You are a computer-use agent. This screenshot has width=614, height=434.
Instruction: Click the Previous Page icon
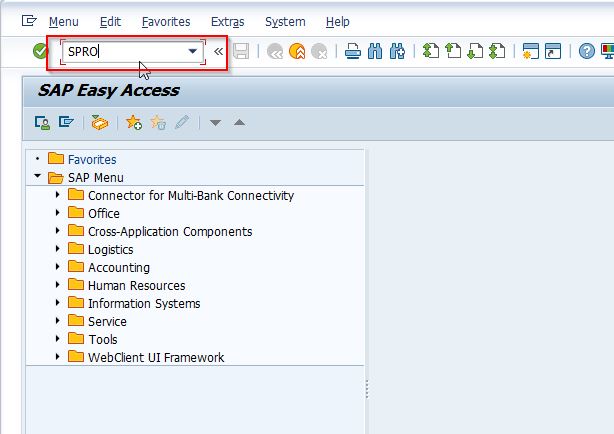[x=453, y=51]
